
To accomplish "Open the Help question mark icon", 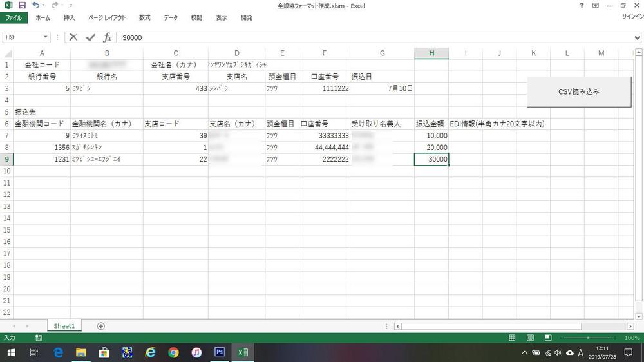I will click(x=582, y=5).
